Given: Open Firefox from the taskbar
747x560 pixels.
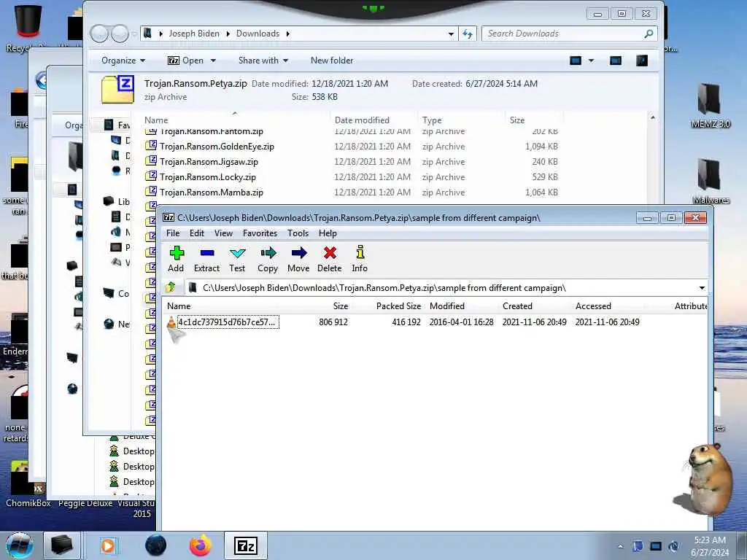Looking at the screenshot, I should 201,545.
